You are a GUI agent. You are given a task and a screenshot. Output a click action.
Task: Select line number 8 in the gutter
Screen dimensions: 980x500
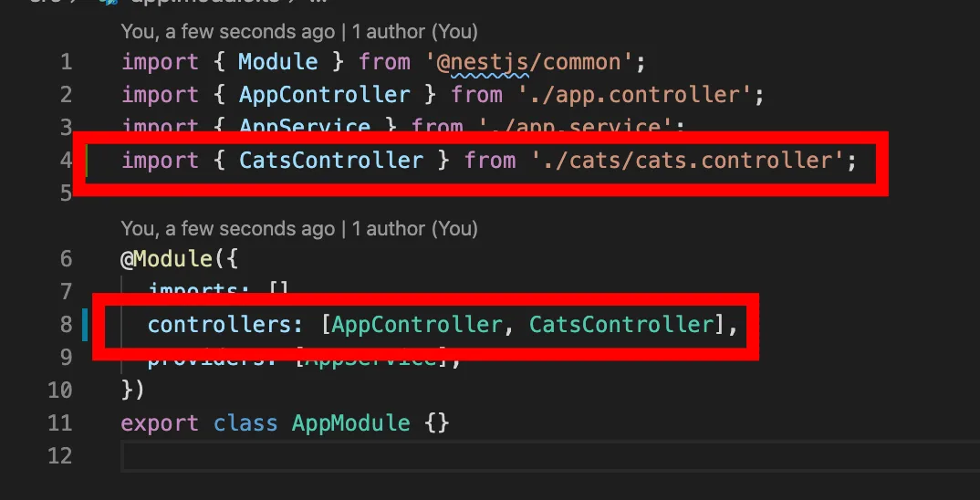tap(67, 325)
